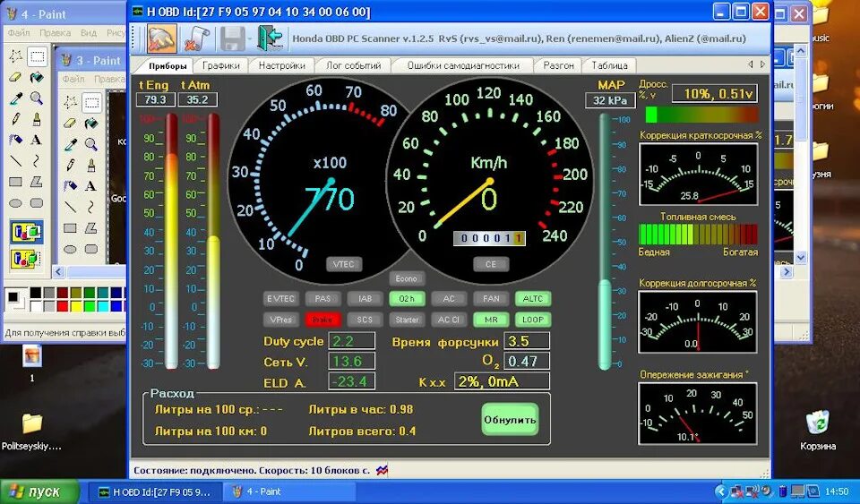Open the Настройки tab
This screenshot has height=504, width=860.
281,65
